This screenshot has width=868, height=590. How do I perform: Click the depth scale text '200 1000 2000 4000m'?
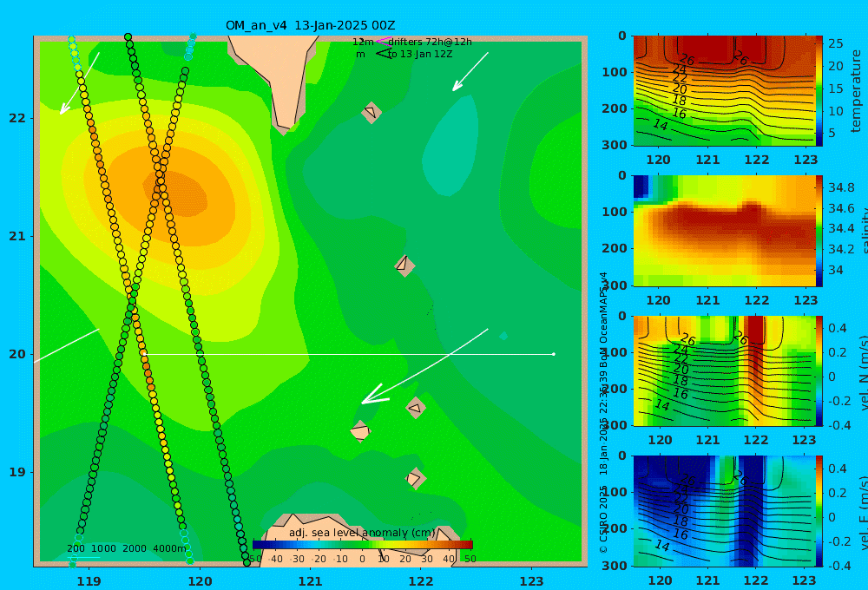pos(126,548)
